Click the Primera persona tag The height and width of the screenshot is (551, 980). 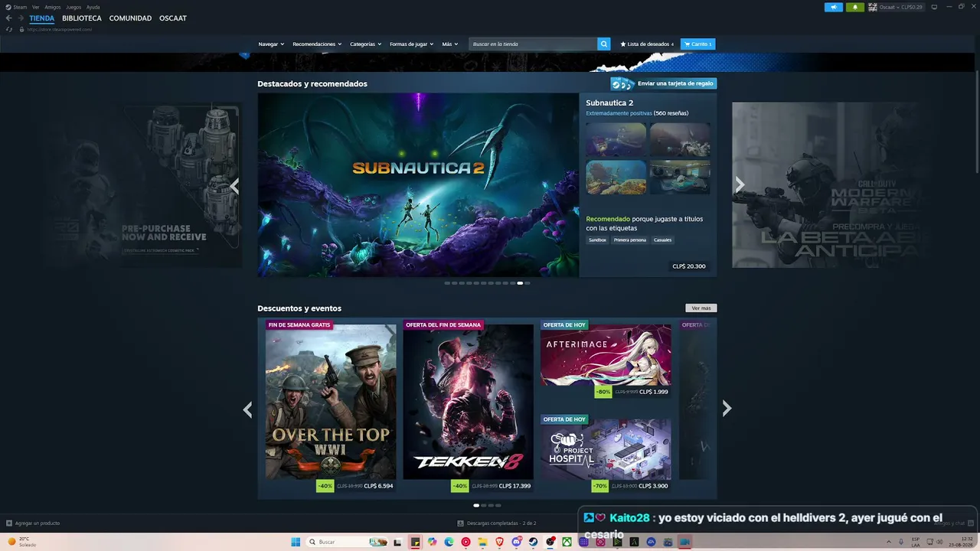630,240
